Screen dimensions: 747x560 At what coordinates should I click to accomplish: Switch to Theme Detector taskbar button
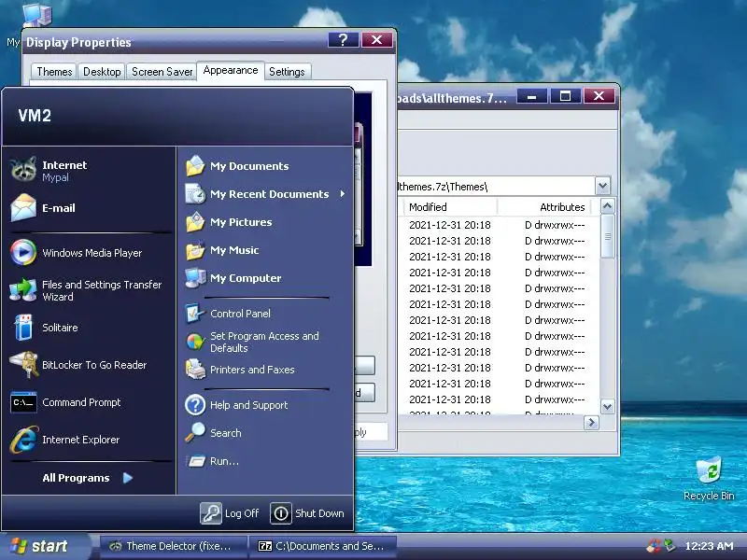[x=174, y=546]
